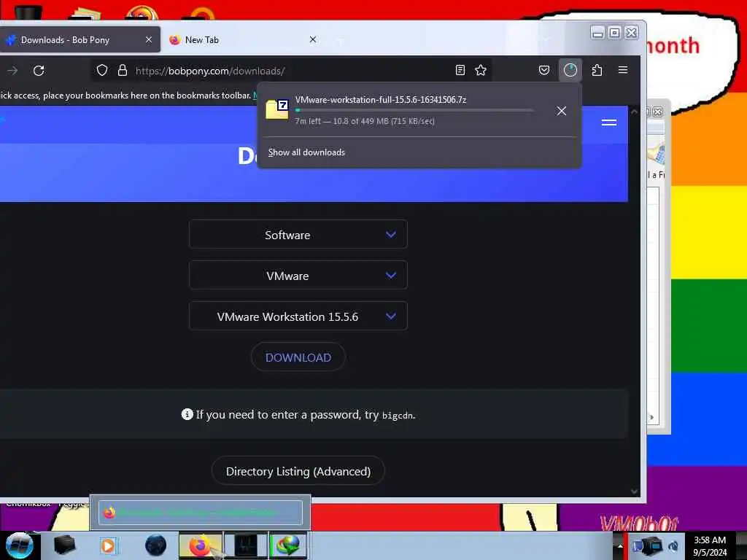This screenshot has width=747, height=560.
Task: Open the Software category dropdown
Action: pyautogui.click(x=298, y=234)
